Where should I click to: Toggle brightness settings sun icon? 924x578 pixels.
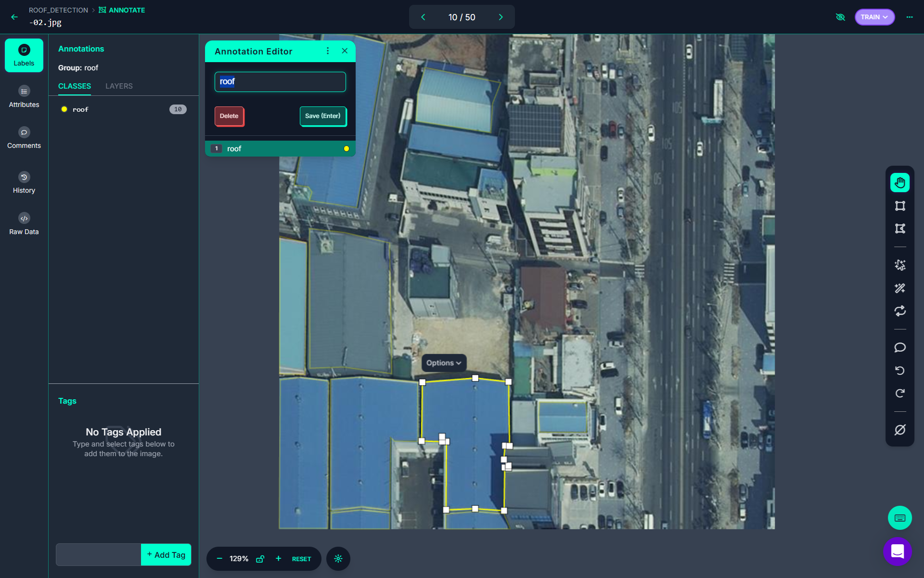pyautogui.click(x=338, y=559)
